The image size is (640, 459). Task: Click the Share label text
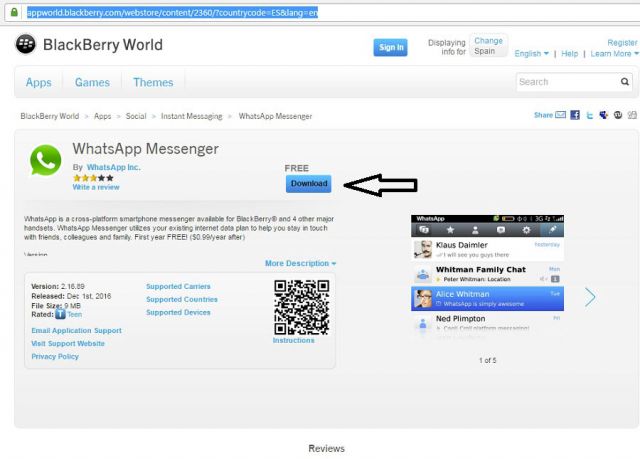pos(543,115)
